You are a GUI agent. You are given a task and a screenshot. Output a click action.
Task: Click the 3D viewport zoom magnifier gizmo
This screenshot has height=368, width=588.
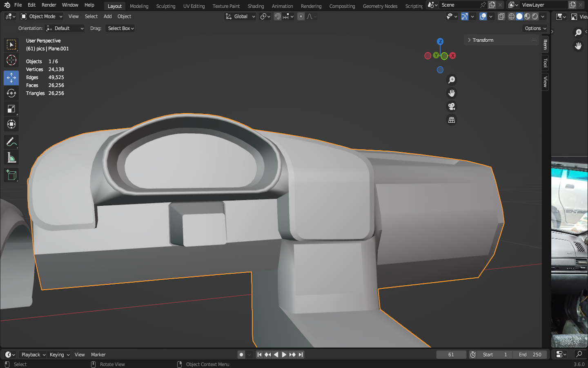[452, 80]
